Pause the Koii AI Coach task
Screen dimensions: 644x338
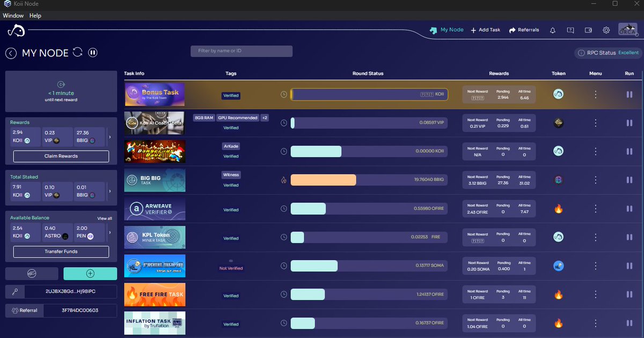(630, 123)
